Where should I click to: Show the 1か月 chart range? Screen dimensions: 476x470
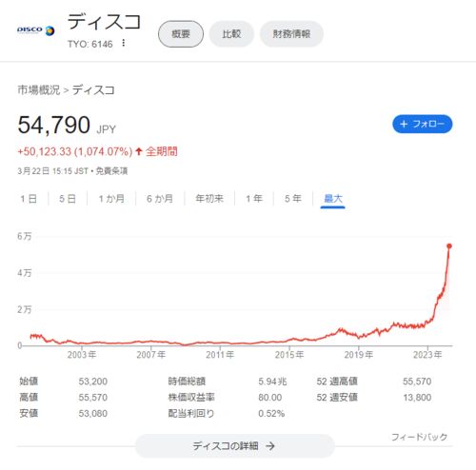click(x=111, y=199)
